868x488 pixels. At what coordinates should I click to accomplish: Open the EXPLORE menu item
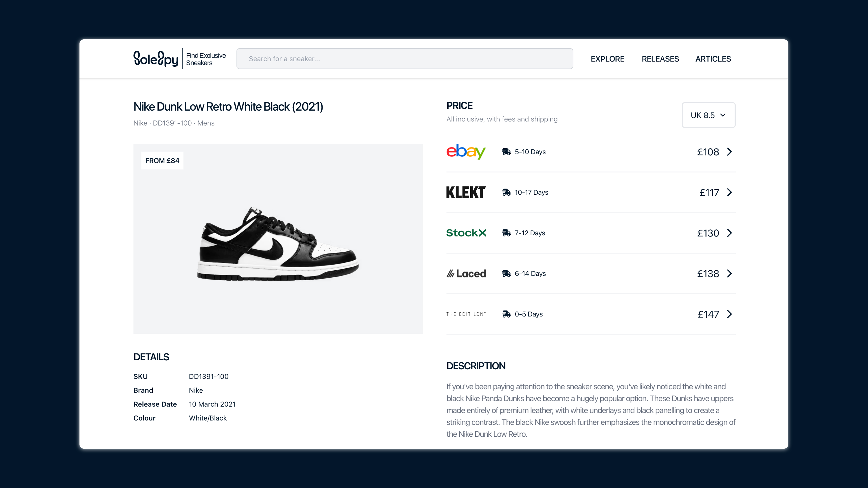(x=607, y=59)
